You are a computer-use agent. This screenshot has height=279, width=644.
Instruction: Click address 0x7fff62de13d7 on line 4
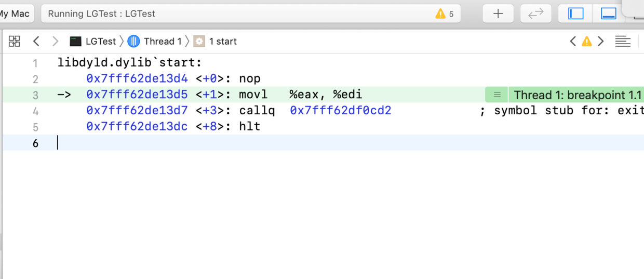point(137,111)
